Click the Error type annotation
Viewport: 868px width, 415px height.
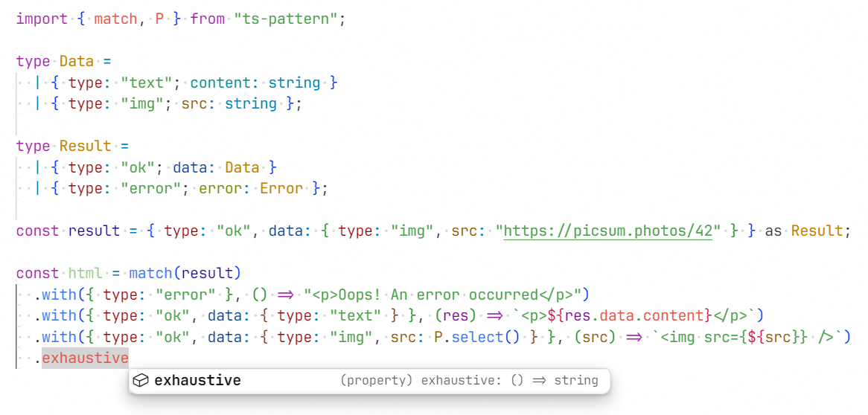pos(281,189)
